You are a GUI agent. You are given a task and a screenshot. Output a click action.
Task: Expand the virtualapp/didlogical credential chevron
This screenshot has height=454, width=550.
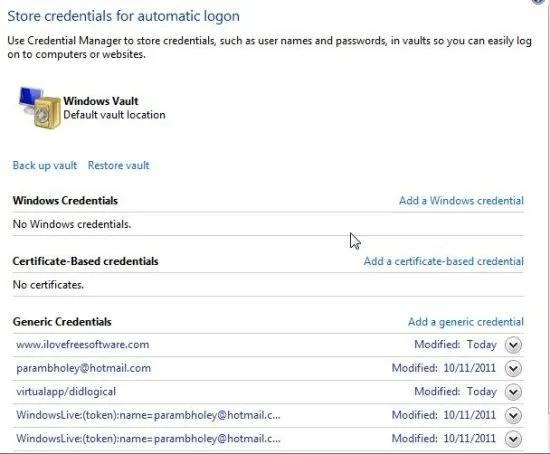[513, 392]
